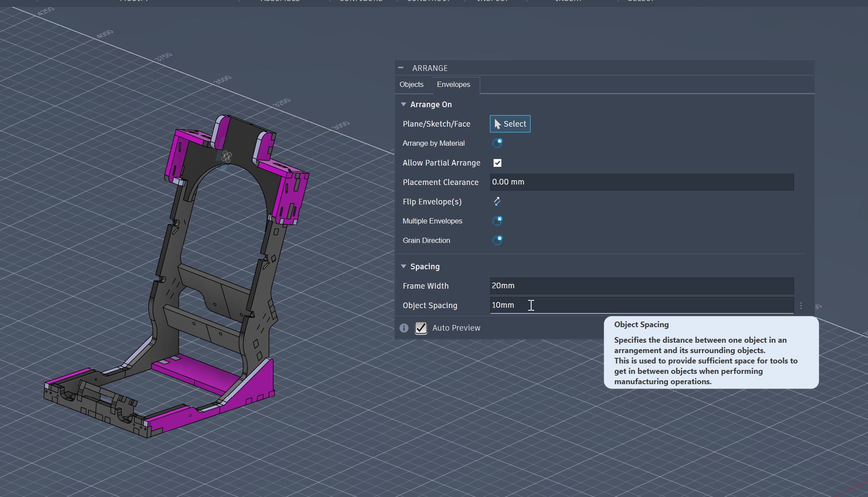
Task: Collapse the Arrange On section
Action: [x=403, y=105]
